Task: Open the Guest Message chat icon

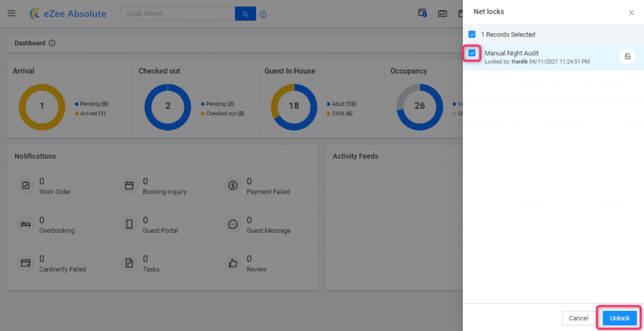Action: point(233,225)
